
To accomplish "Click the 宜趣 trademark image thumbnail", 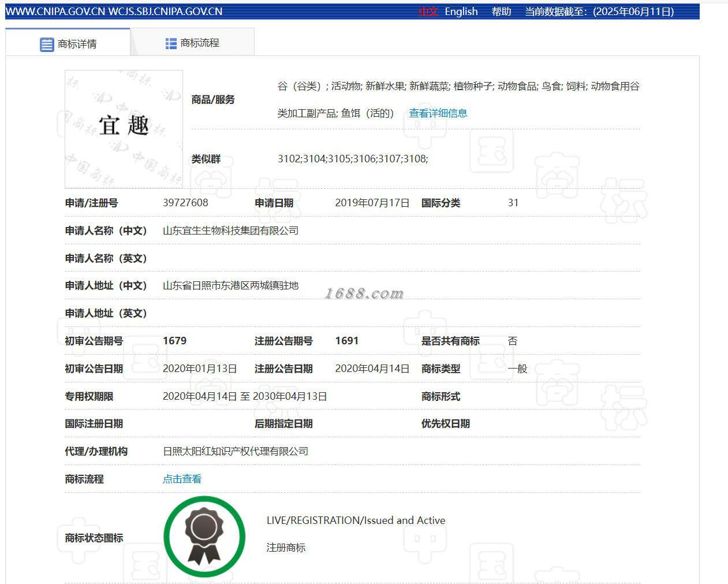I will pos(124,129).
